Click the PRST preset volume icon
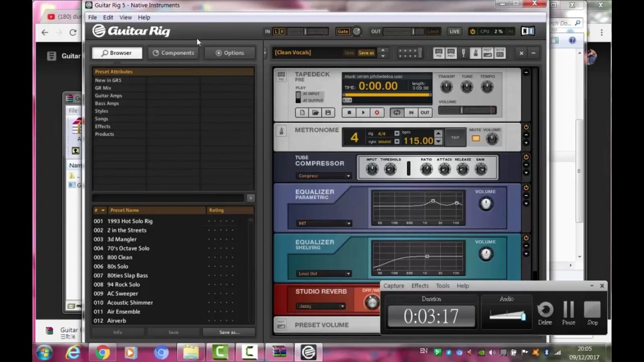 [x=487, y=53]
